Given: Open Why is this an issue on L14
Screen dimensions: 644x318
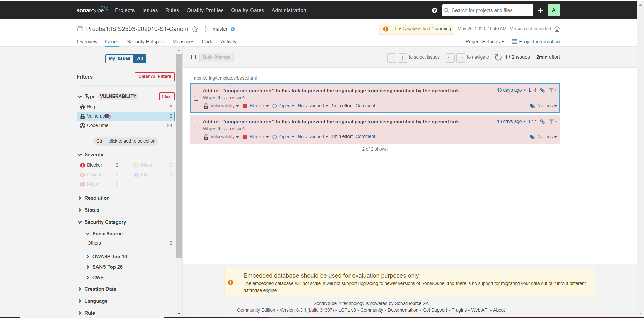Looking at the screenshot, I should [224, 98].
